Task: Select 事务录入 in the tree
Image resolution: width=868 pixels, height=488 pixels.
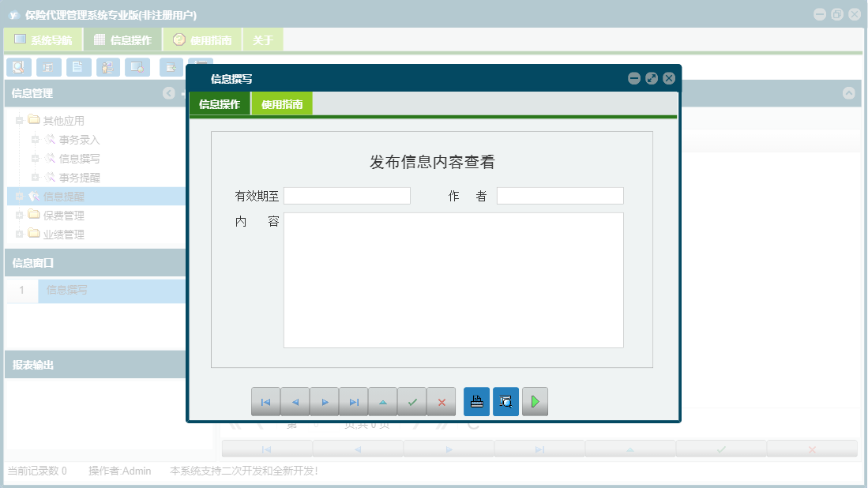Action: 79,140
